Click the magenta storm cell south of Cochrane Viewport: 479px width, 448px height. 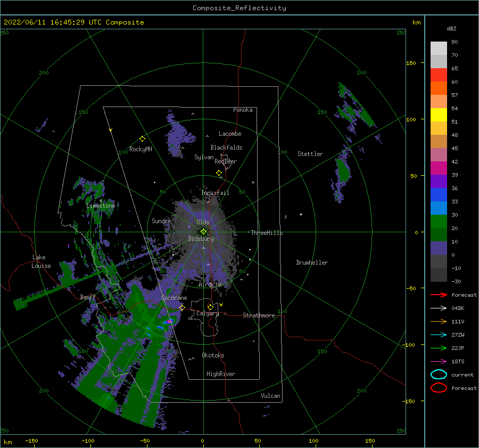point(170,321)
